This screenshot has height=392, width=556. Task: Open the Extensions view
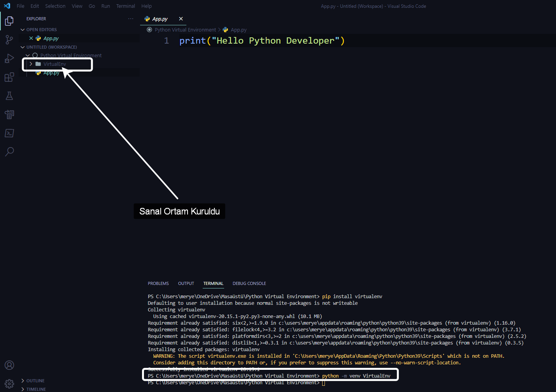pyautogui.click(x=9, y=77)
